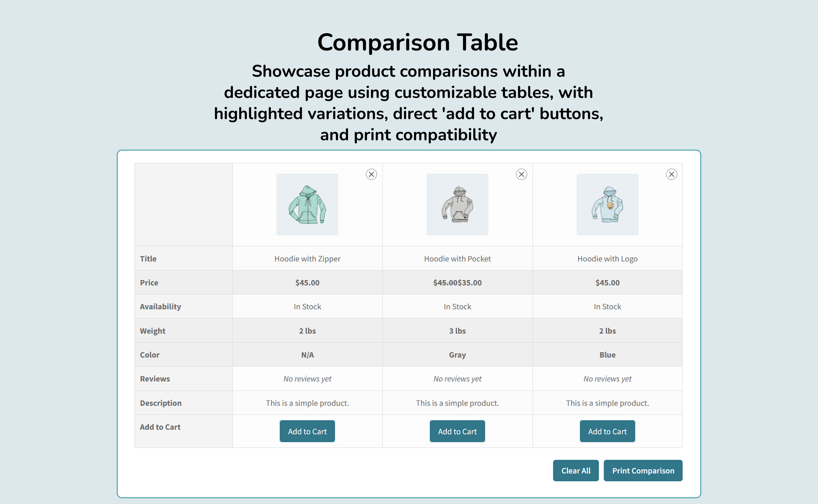Image resolution: width=818 pixels, height=504 pixels.
Task: Remove Hoodie with Zipper from the comparison
Action: click(371, 174)
